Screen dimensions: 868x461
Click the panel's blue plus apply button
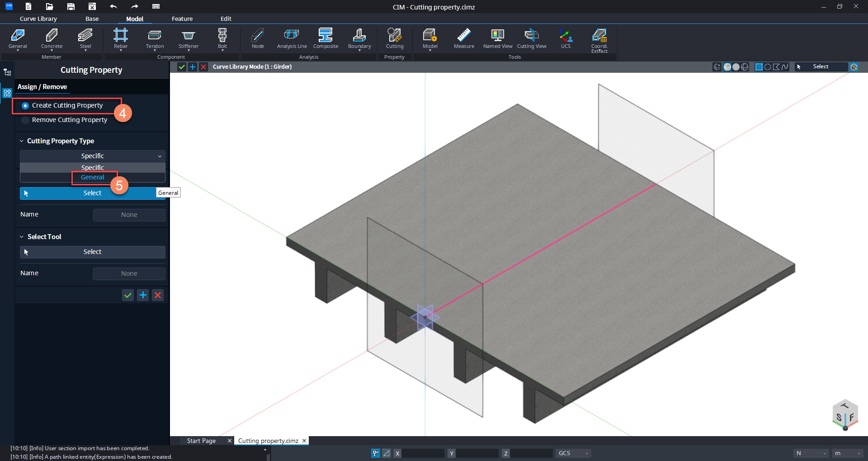(143, 295)
